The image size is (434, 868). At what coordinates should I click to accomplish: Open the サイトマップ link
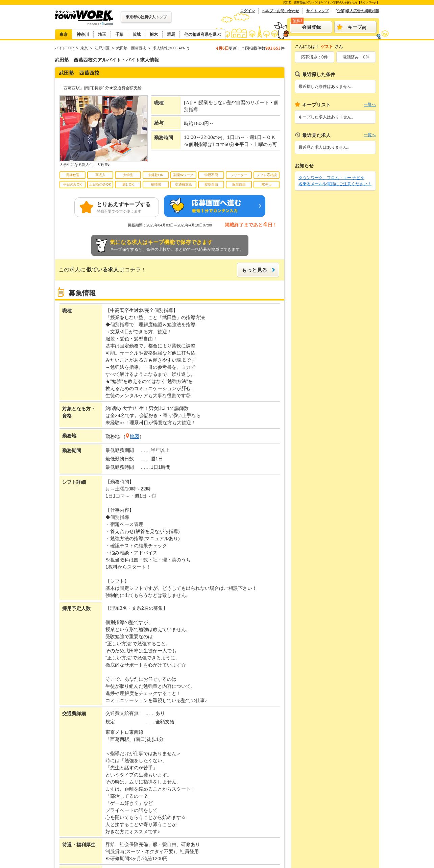click(317, 11)
